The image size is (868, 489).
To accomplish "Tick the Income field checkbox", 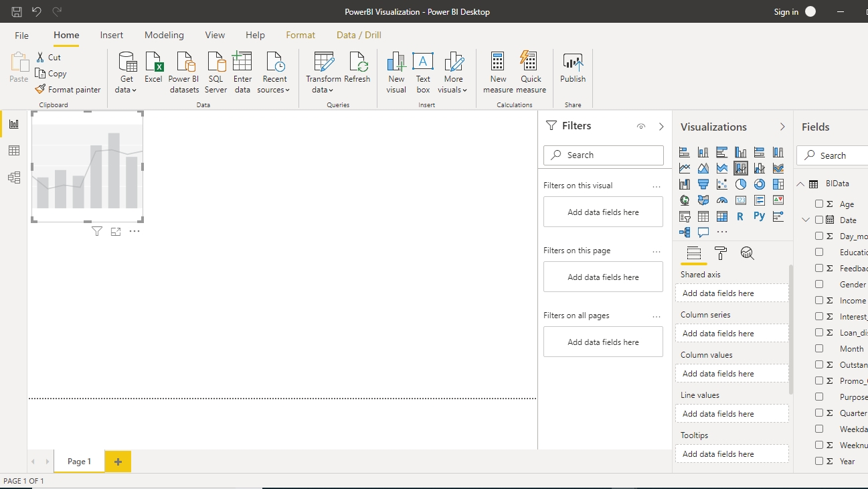I will (819, 301).
